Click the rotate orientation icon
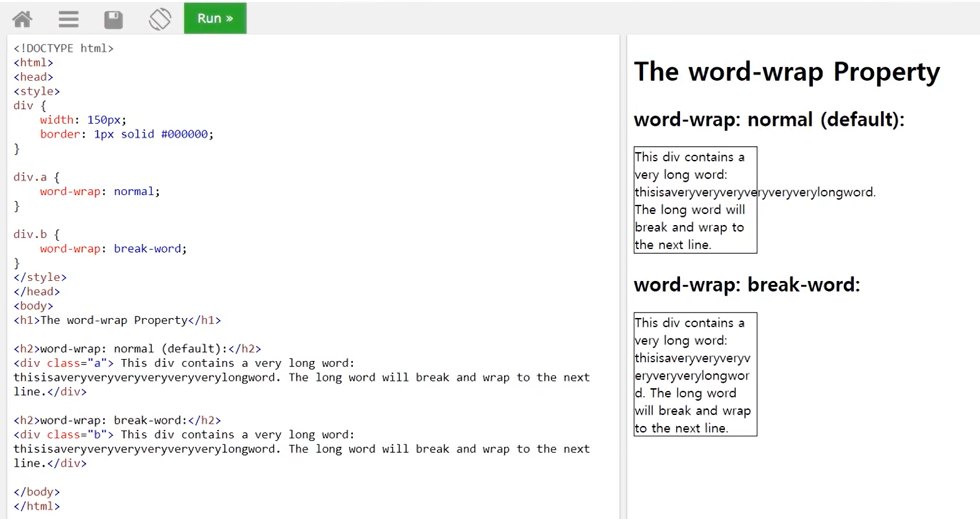Screen dimensions: 980x519 (160, 19)
